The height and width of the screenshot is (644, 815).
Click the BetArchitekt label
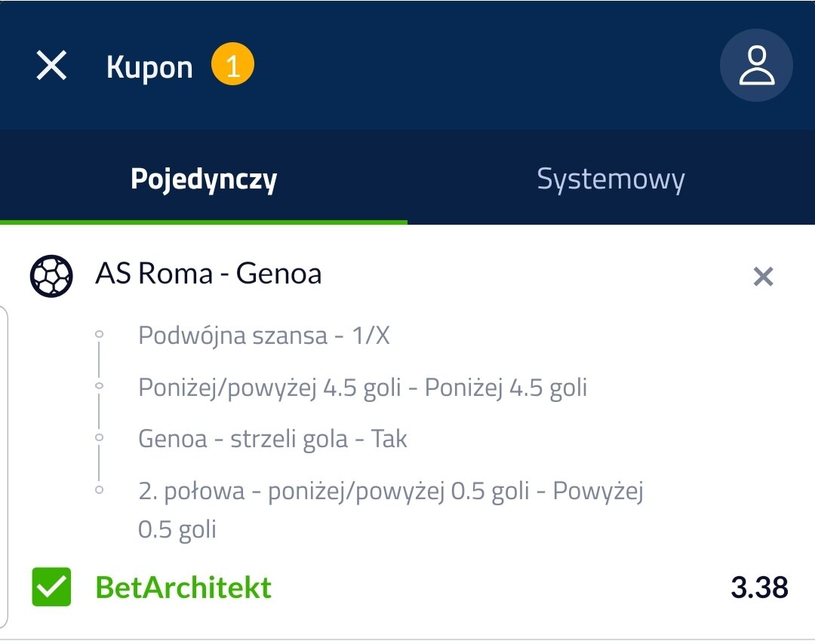coord(183,588)
